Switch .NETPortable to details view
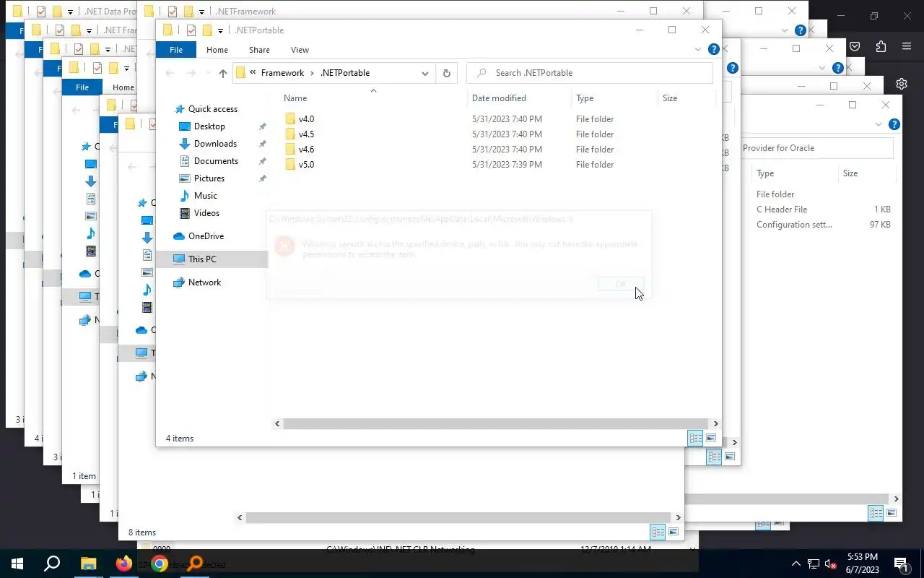Screen dimensions: 924x578 695,439
